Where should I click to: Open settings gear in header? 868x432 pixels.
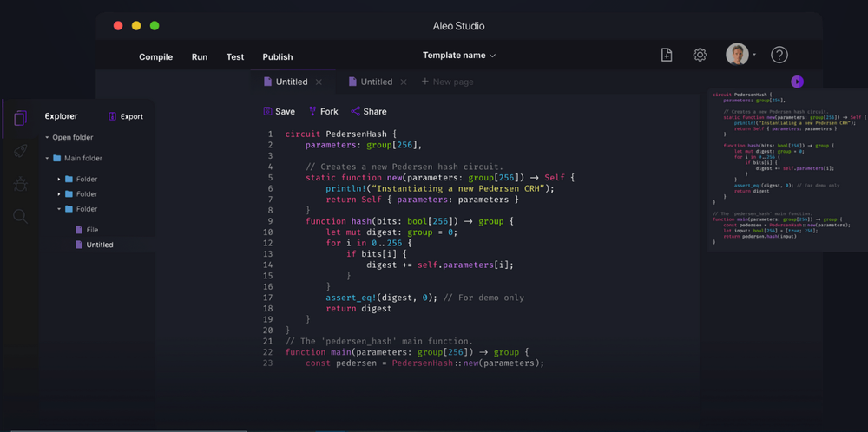coord(700,55)
